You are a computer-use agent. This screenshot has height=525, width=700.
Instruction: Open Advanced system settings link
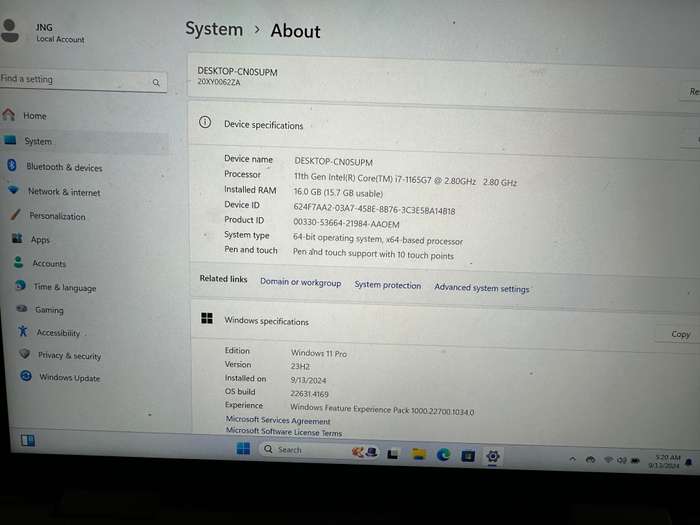(482, 288)
